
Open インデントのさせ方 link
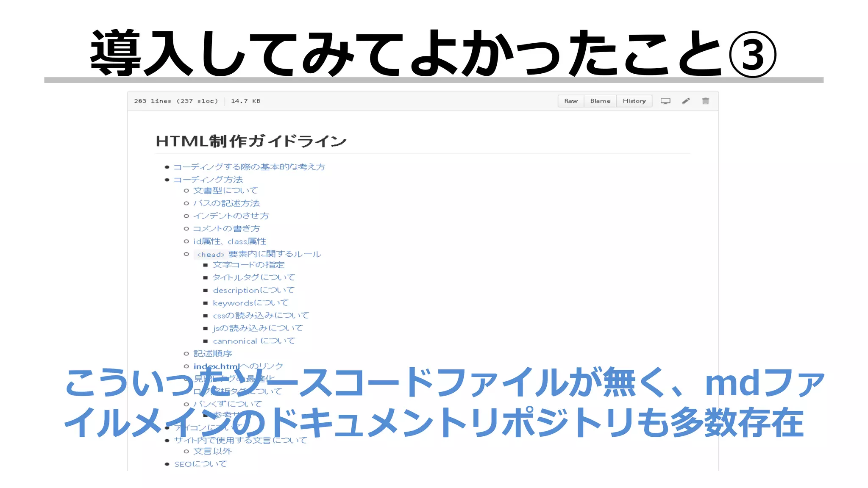231,216
